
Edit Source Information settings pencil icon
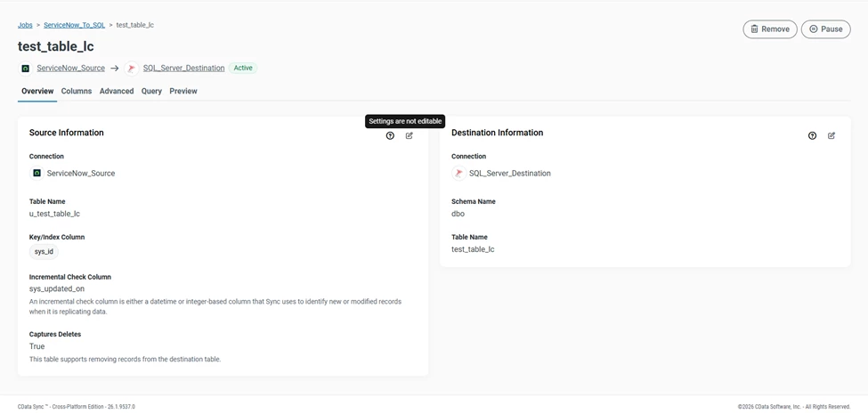pyautogui.click(x=410, y=135)
